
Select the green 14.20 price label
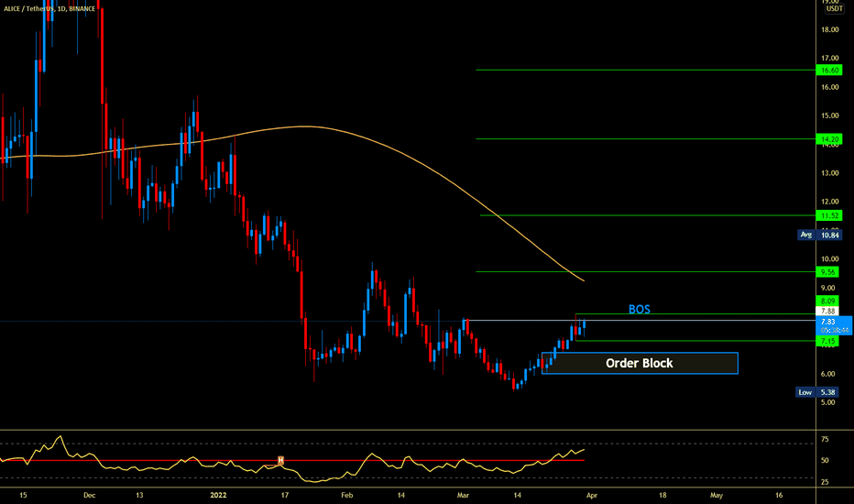click(829, 139)
